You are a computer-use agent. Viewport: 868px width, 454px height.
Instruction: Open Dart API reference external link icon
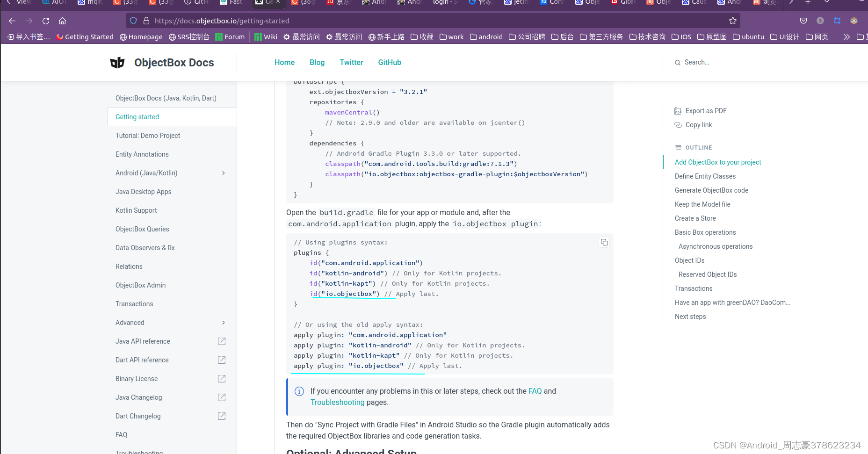(222, 360)
